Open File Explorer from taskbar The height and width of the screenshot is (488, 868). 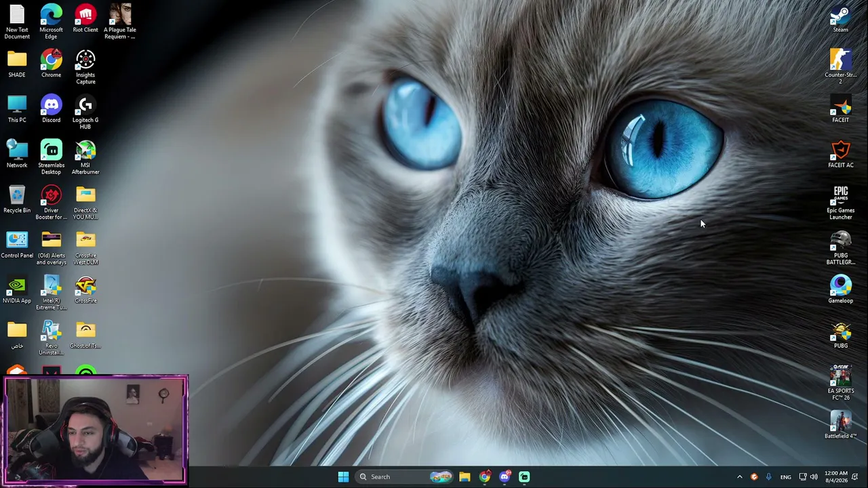(465, 476)
